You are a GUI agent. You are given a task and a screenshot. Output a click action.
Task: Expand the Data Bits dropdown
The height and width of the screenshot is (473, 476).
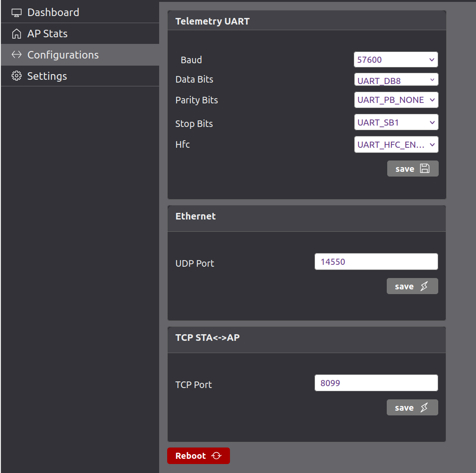tap(396, 80)
